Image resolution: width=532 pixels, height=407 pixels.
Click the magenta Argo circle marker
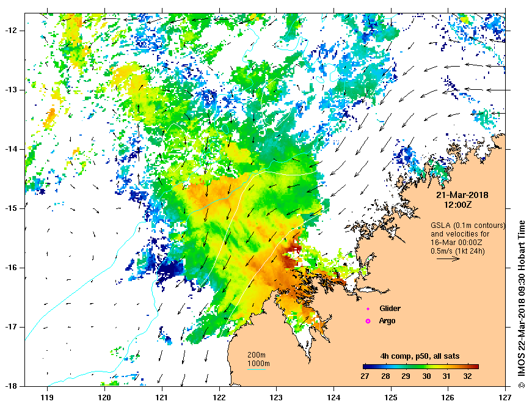click(x=368, y=321)
